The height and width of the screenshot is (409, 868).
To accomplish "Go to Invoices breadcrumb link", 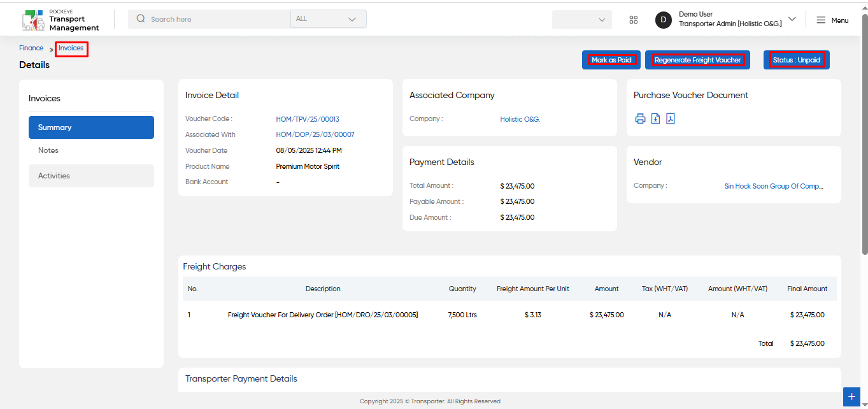I will (71, 48).
